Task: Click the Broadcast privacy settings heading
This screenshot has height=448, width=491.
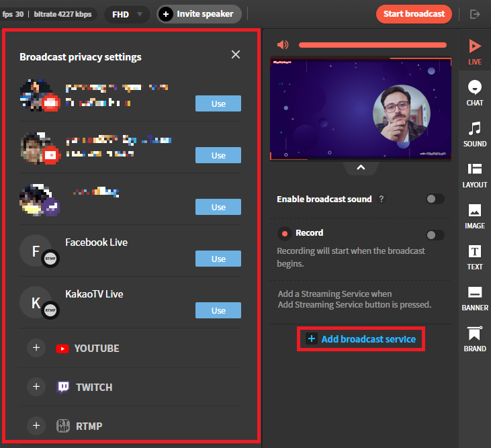Action: click(x=81, y=57)
